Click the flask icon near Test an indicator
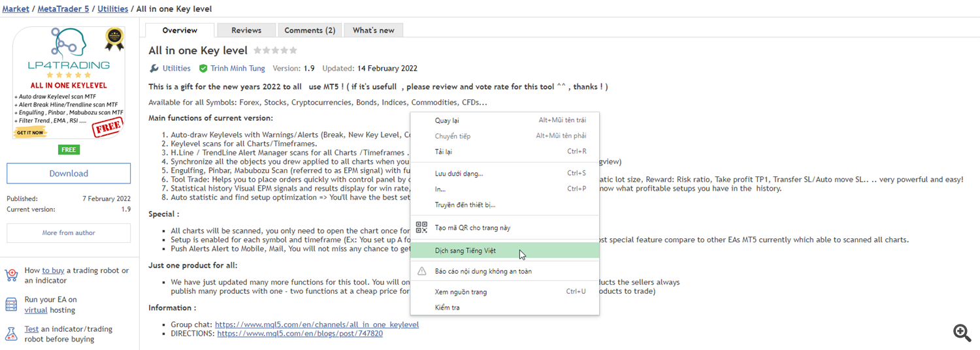The width and height of the screenshot is (980, 350). 11,334
